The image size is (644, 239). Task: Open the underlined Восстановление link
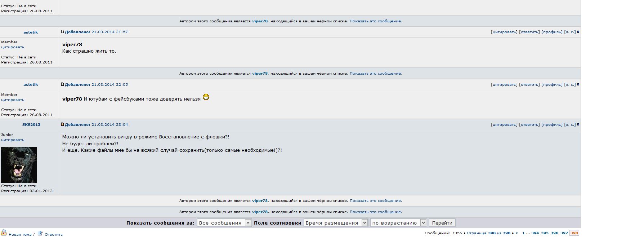179,137
